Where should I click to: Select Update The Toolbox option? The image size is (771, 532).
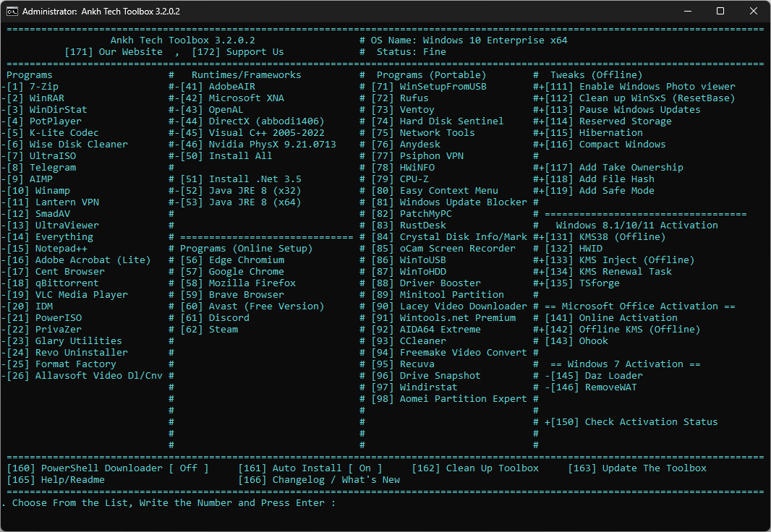pyautogui.click(x=637, y=468)
